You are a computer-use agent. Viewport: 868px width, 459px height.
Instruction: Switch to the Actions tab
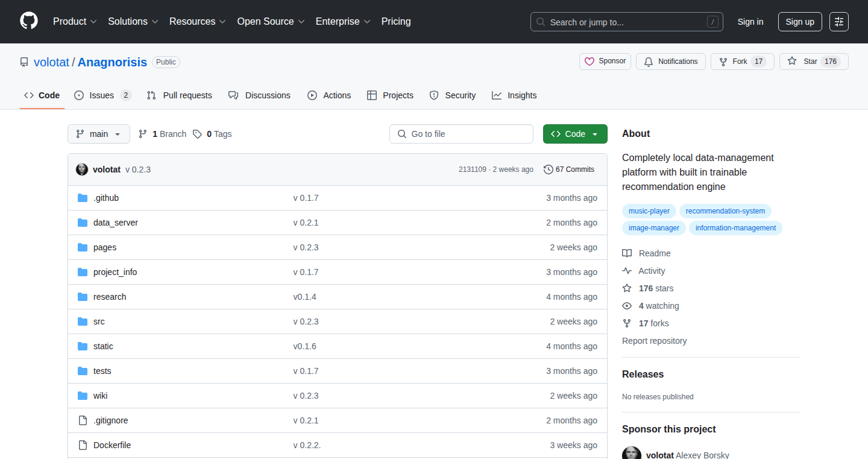329,95
